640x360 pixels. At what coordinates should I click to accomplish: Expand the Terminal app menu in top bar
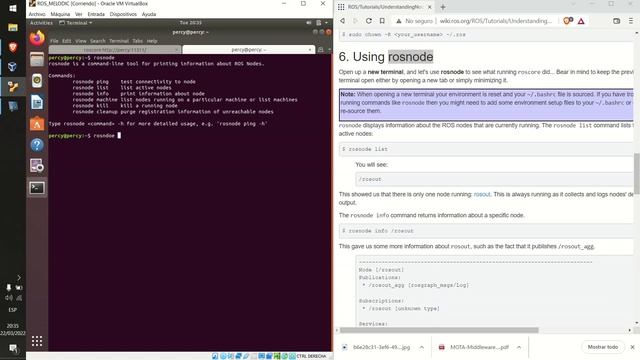(x=76, y=23)
